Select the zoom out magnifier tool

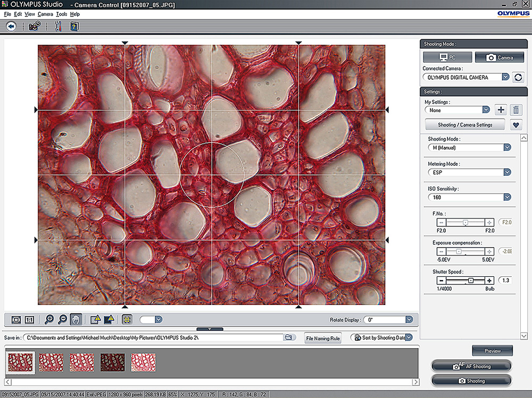[x=63, y=319]
